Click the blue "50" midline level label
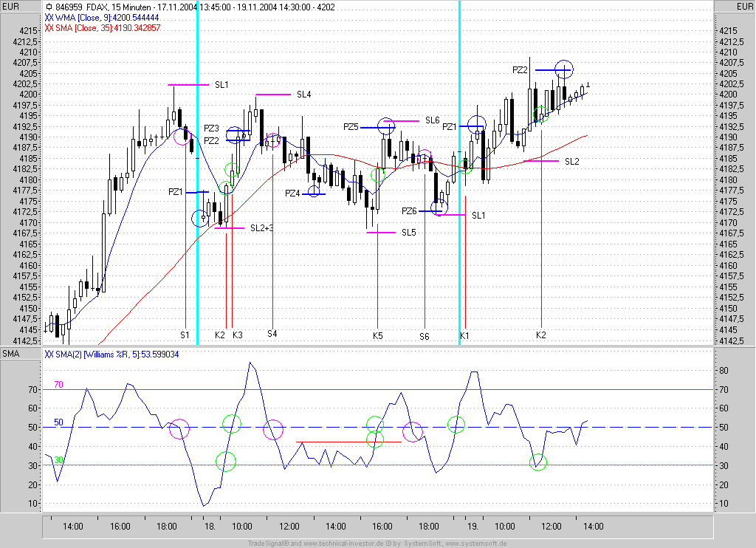The width and height of the screenshot is (756, 548). 58,422
